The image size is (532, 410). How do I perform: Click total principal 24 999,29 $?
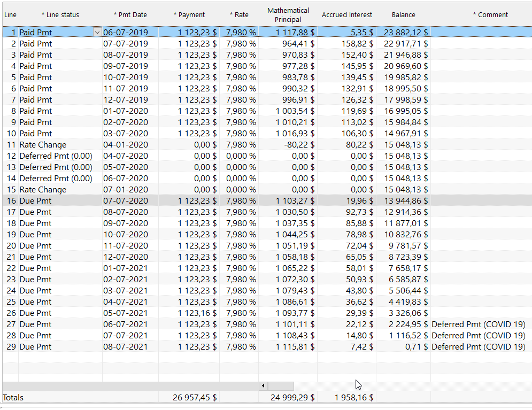coord(292,398)
